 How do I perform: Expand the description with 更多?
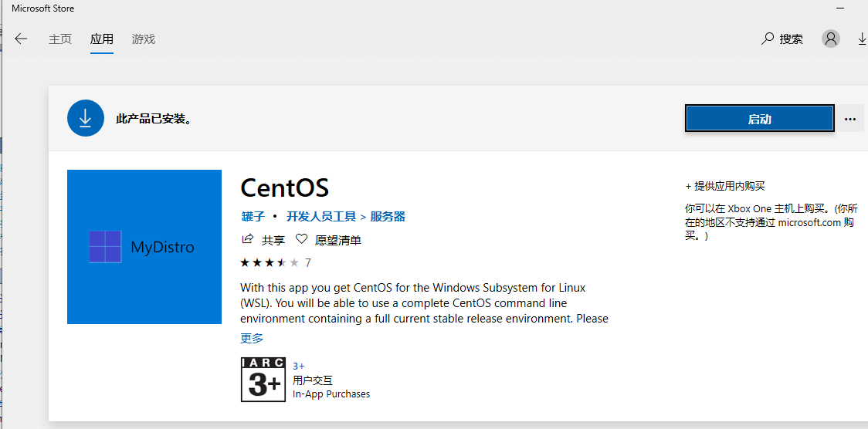252,338
